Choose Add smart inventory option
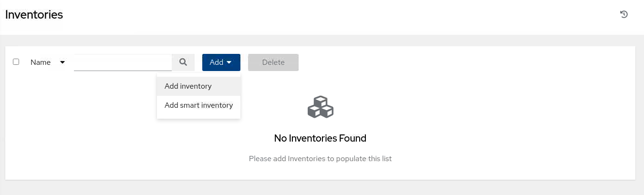This screenshot has height=195, width=644. pyautogui.click(x=198, y=105)
